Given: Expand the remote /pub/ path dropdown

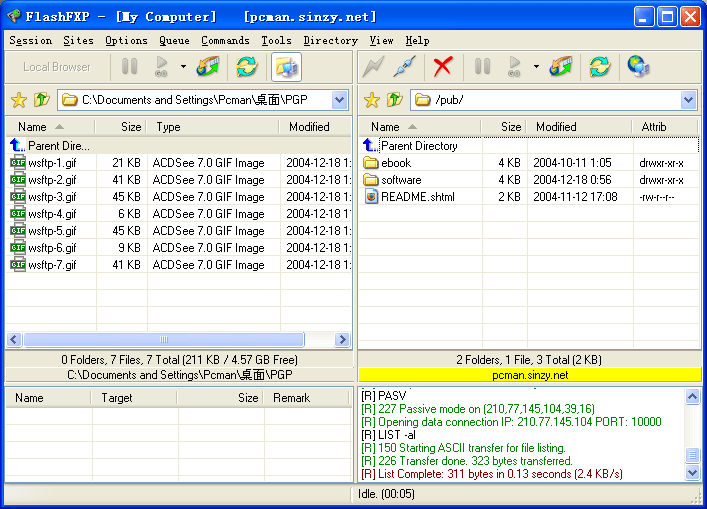Looking at the screenshot, I should click(x=689, y=100).
